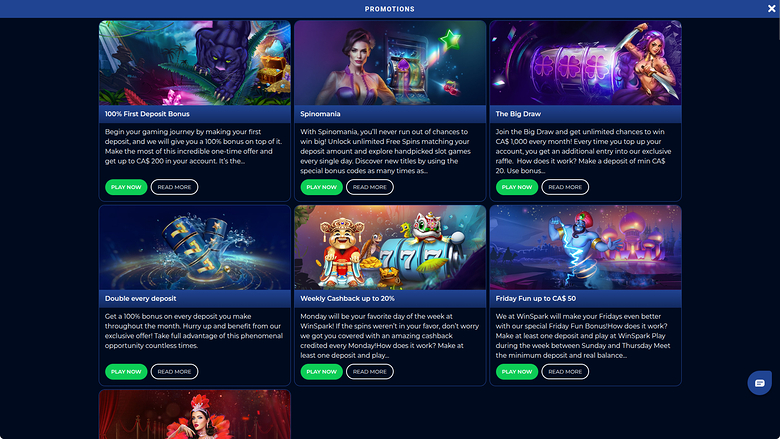The height and width of the screenshot is (439, 780).
Task: Open Read More for Spinomania
Action: (370, 187)
